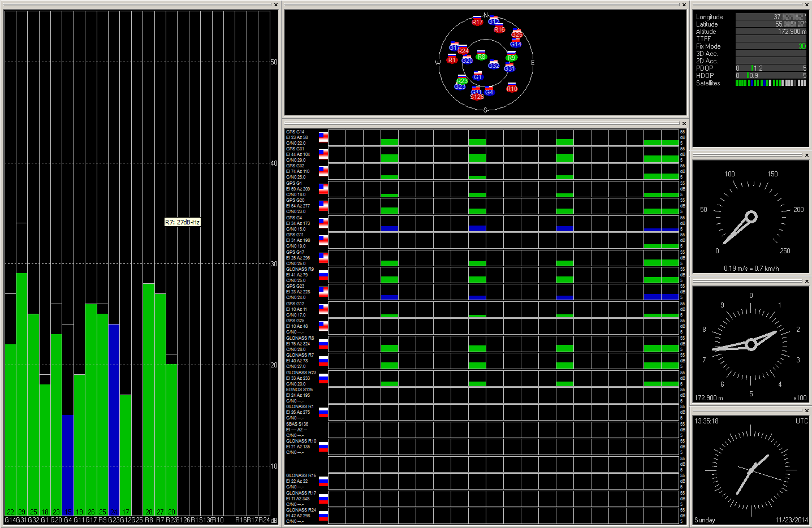Click the G32 satellite marker in sky view
Image resolution: width=812 pixels, height=528 pixels.
pos(494,66)
